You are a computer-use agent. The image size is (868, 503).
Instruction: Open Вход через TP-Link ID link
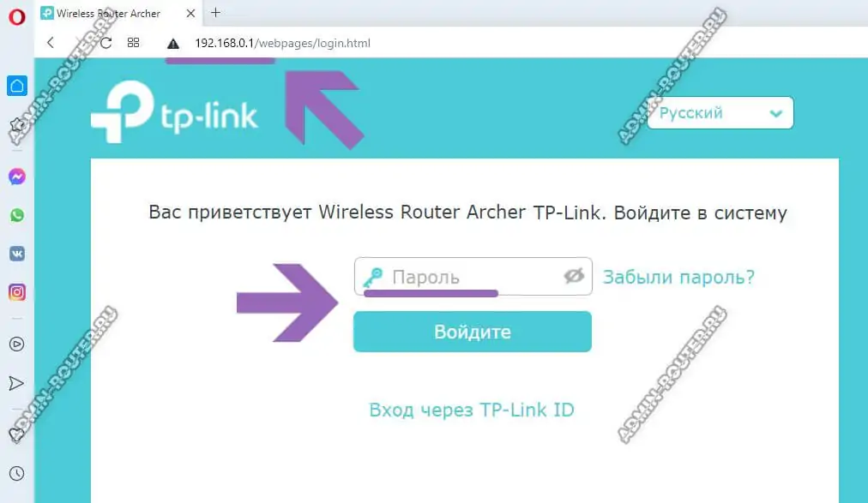click(472, 410)
